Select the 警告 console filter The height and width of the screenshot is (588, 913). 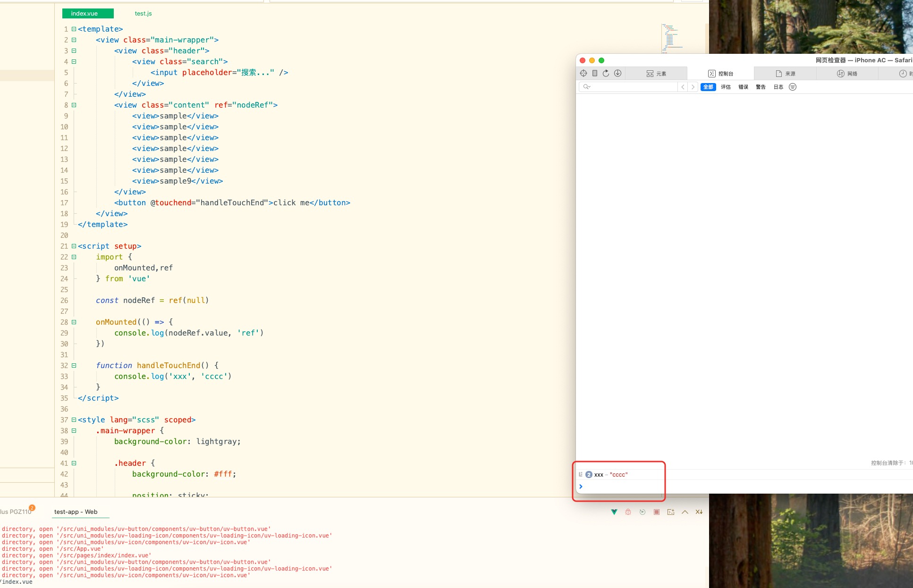[x=761, y=87]
